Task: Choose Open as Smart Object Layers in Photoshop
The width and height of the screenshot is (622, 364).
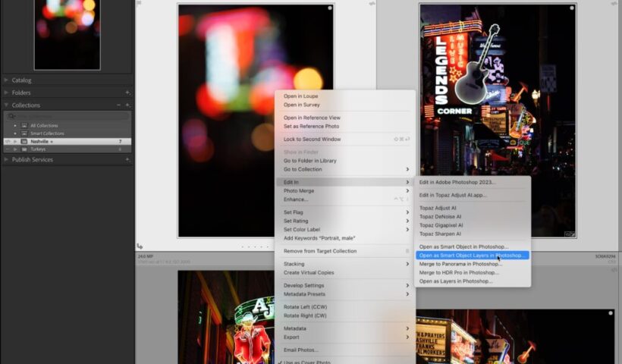Action: click(472, 256)
